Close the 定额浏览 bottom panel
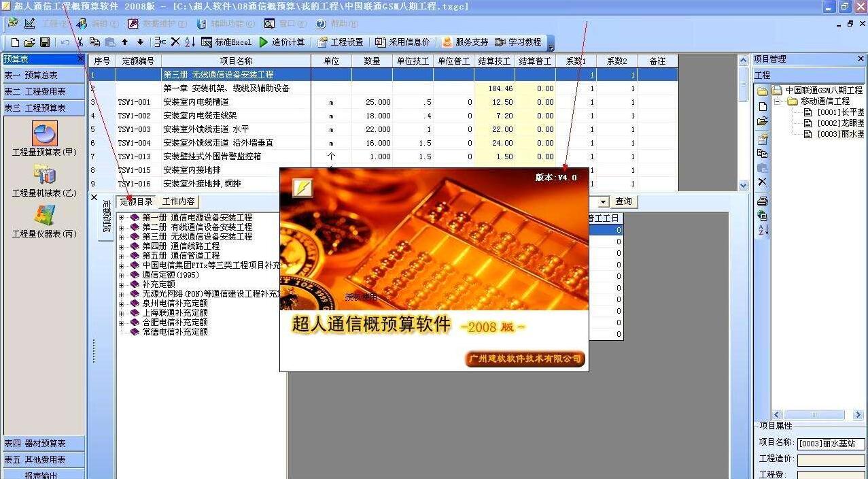This screenshot has height=479, width=868. tap(94, 198)
